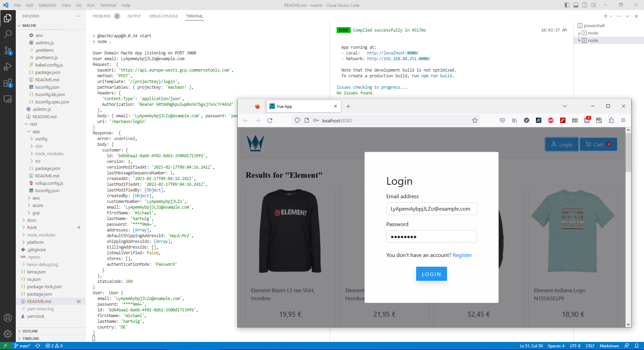644x350 pixels.
Task: Open the launch profile dropdown next to plus
Action: click(611, 16)
